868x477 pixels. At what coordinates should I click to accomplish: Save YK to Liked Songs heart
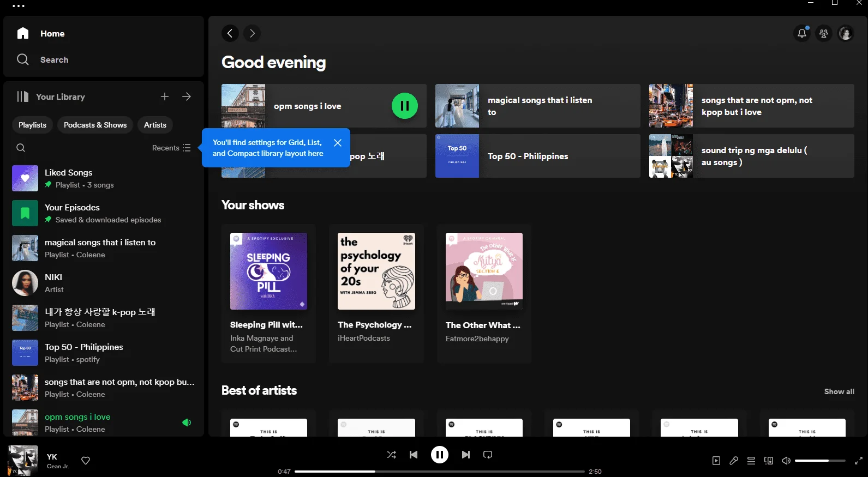(x=86, y=461)
